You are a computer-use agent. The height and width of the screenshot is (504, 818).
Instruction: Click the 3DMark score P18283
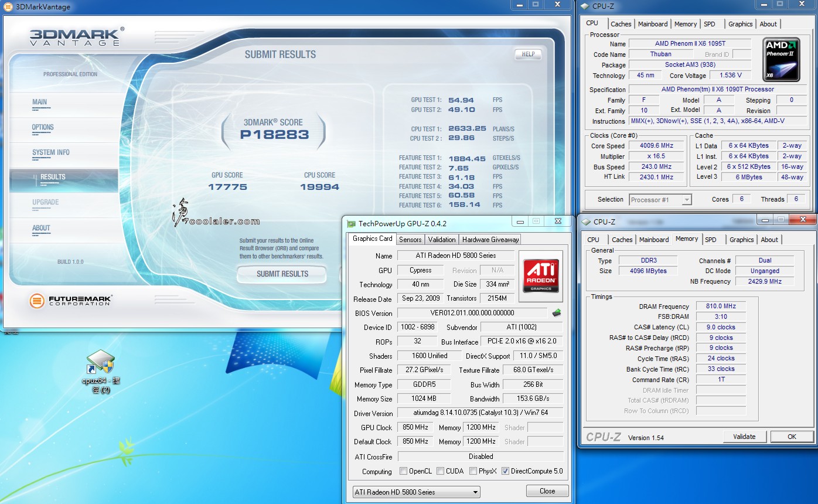(274, 135)
